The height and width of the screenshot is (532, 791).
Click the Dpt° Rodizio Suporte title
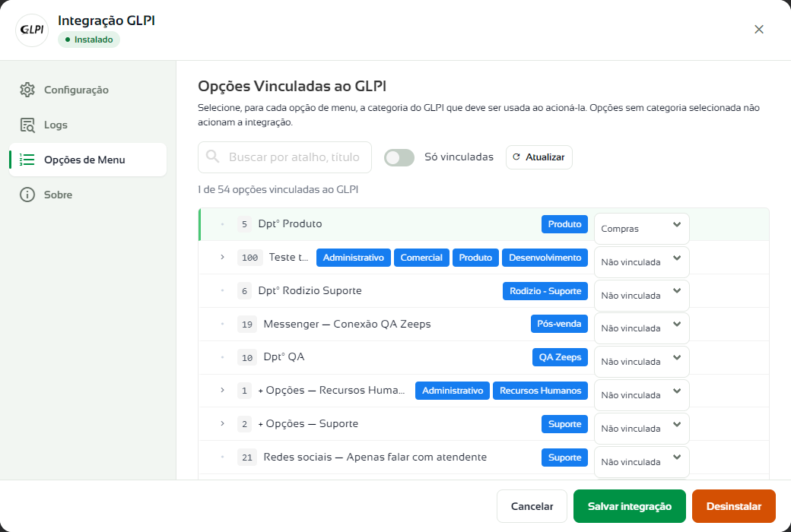point(310,290)
